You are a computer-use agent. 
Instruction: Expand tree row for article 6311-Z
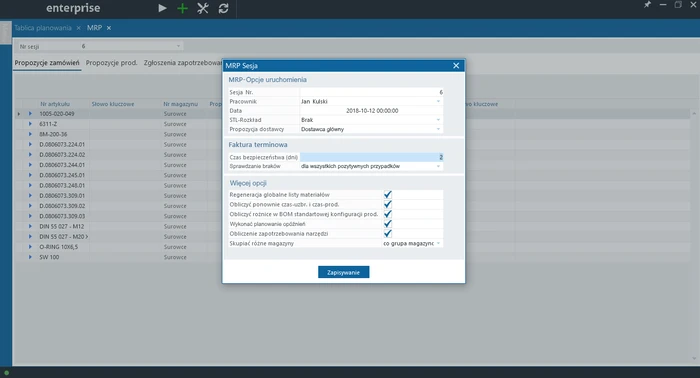[30, 124]
